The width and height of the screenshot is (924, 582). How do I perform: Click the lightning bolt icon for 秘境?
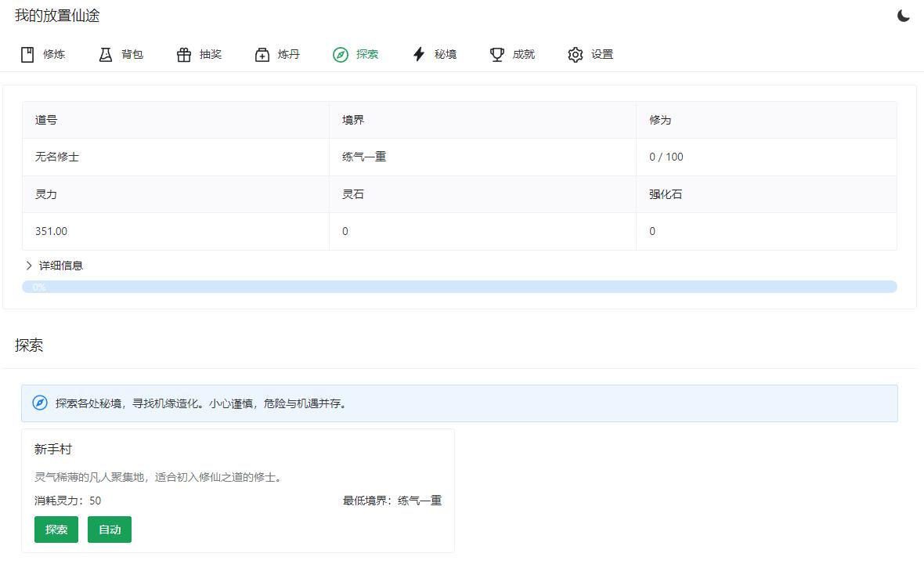[x=419, y=54]
